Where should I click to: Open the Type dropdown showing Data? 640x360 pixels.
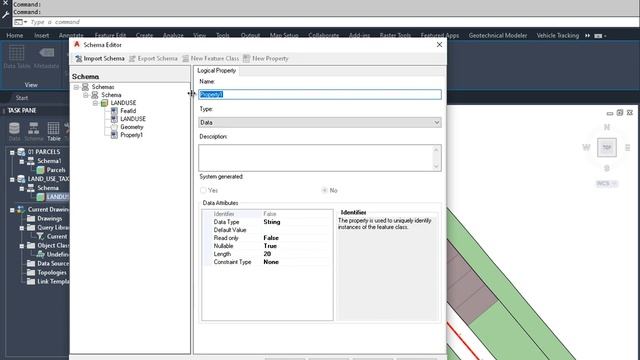pyautogui.click(x=320, y=122)
